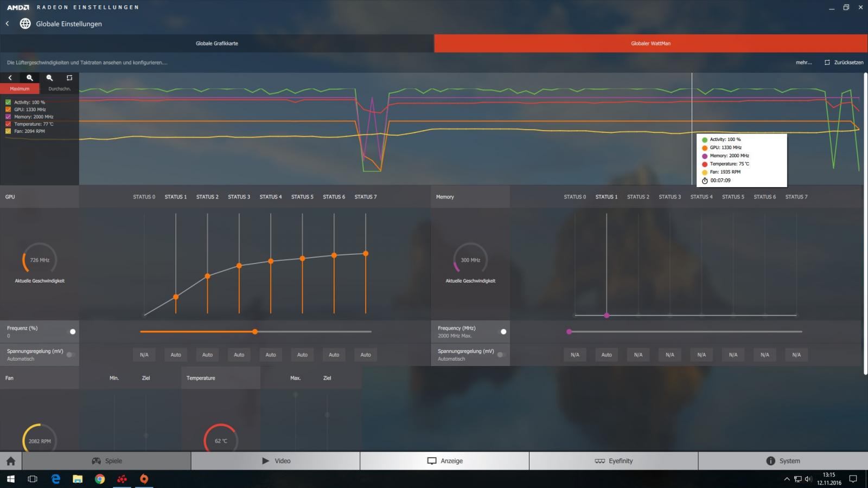Open the Radeon home icon

click(11, 461)
